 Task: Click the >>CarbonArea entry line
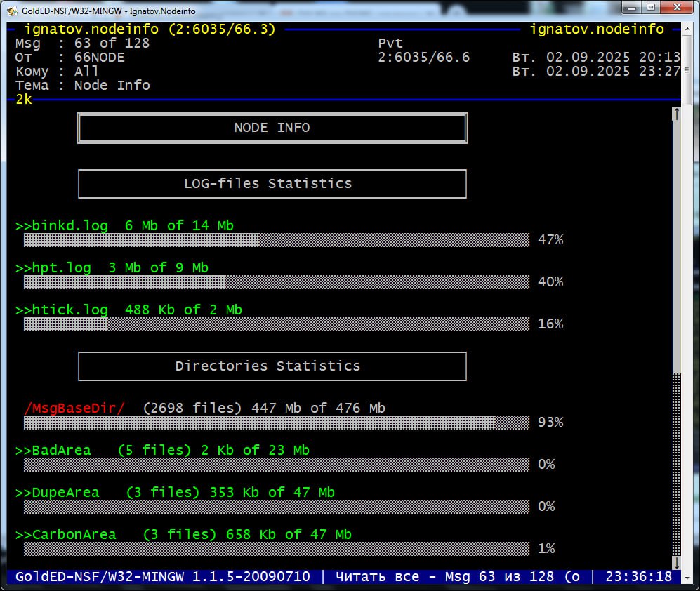point(183,535)
